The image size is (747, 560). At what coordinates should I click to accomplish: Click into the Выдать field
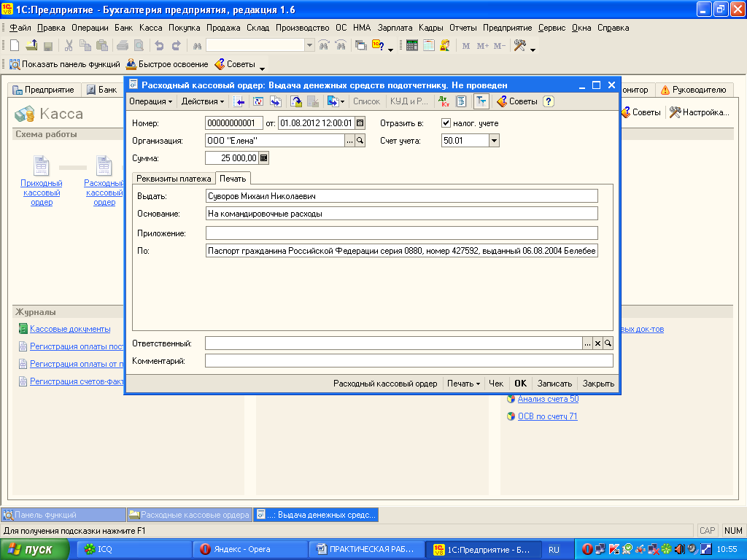[402, 196]
